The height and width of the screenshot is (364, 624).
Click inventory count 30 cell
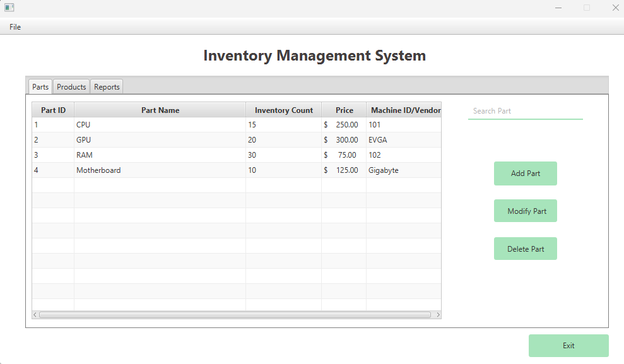click(284, 155)
